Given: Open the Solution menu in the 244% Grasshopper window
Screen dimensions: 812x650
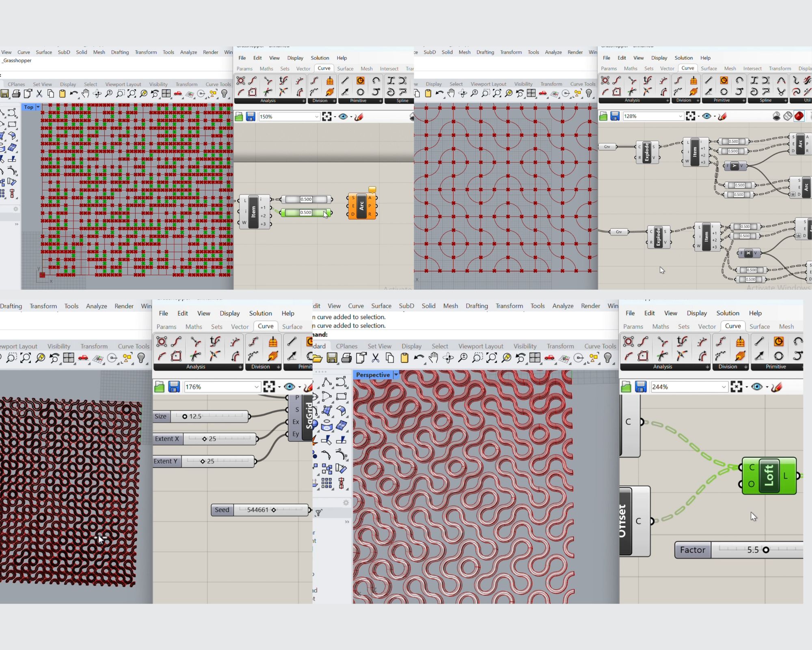Looking at the screenshot, I should (728, 313).
